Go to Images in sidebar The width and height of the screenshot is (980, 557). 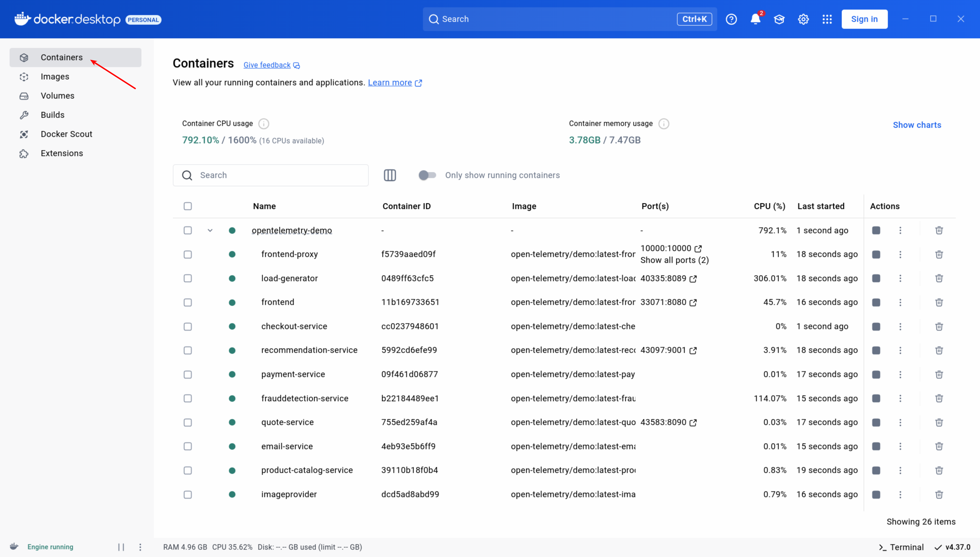[x=55, y=76]
